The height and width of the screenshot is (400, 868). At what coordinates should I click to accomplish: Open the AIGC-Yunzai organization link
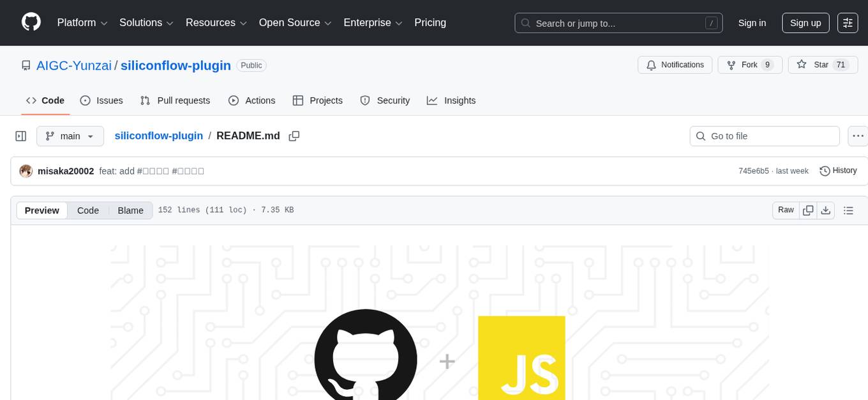[73, 65]
